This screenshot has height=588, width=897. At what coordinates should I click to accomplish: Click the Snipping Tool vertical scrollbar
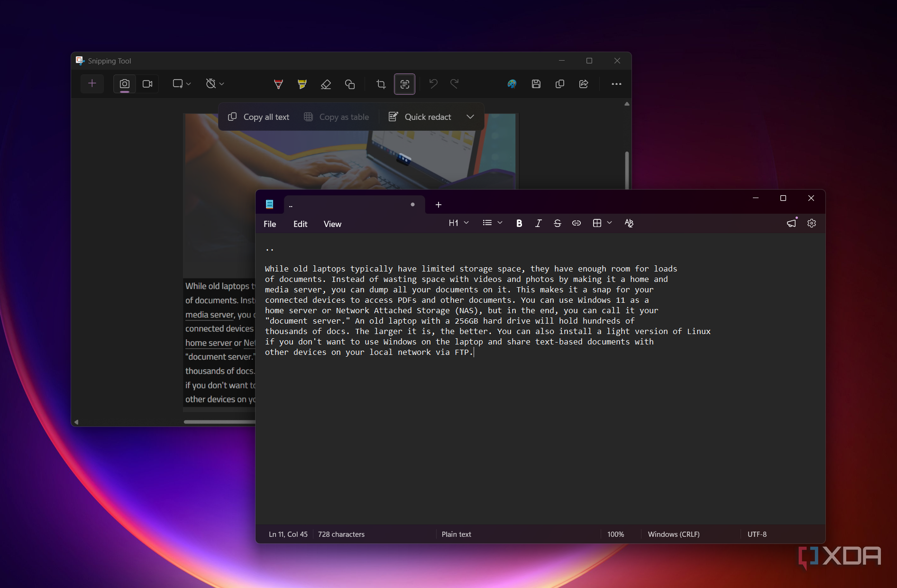point(627,170)
